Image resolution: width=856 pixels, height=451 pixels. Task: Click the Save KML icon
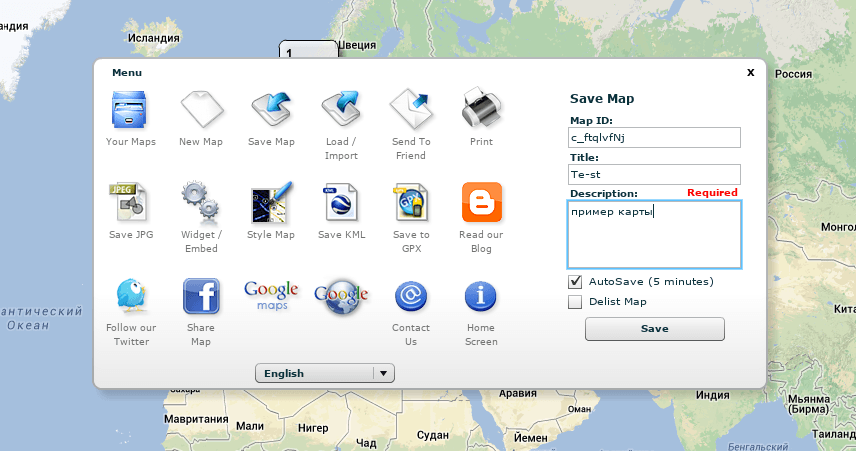[341, 203]
